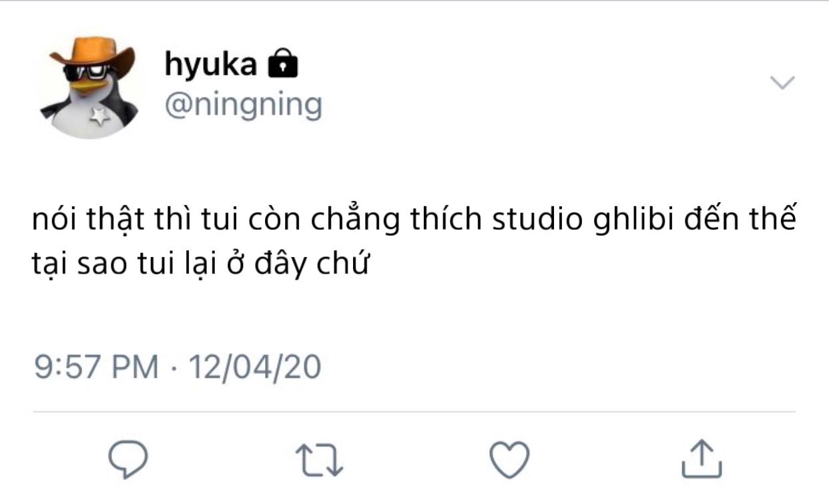Visit the @ningning handle
Screen dimensions: 829x504
(x=243, y=106)
